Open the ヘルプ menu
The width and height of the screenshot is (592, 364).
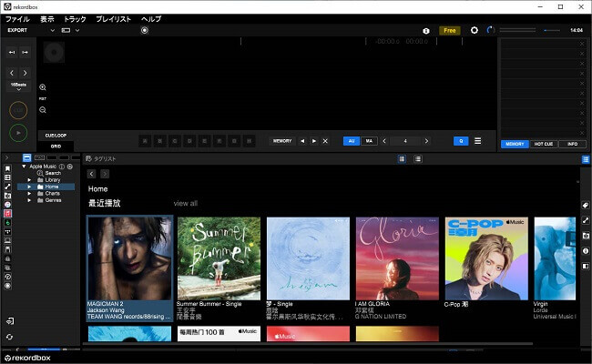click(151, 19)
